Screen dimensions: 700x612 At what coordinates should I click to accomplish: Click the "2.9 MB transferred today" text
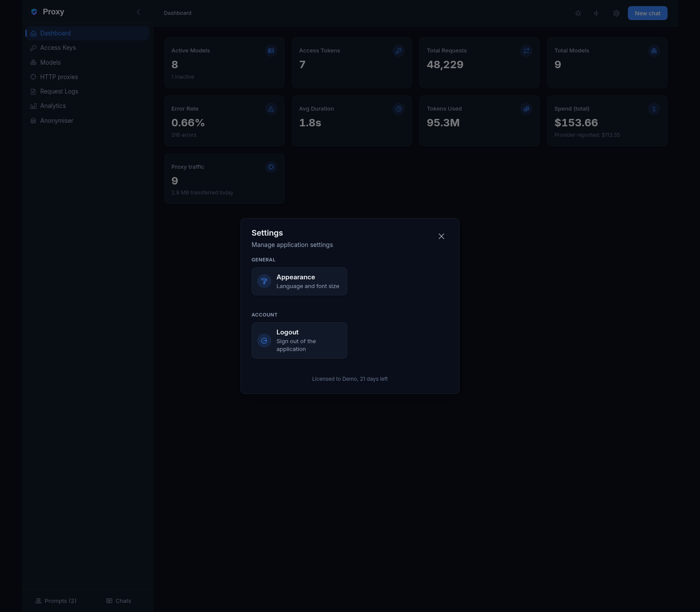point(202,193)
